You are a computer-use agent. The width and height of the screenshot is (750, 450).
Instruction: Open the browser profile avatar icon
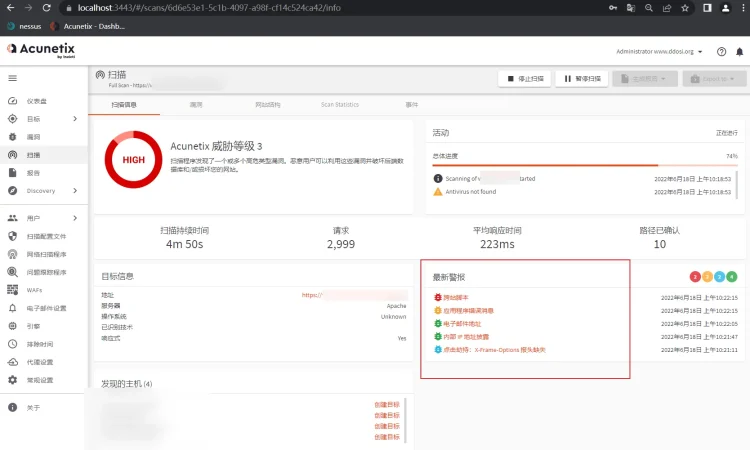(x=726, y=8)
